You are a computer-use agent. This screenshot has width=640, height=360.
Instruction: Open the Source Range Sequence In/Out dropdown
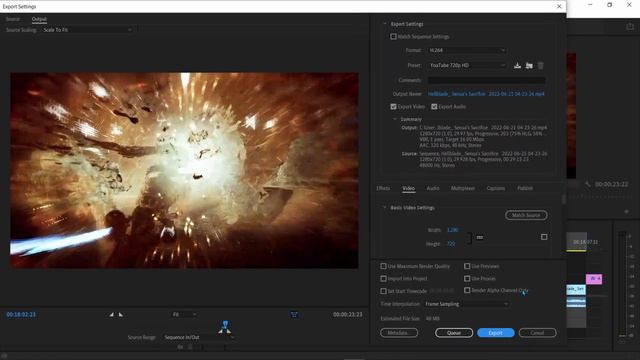[199, 337]
